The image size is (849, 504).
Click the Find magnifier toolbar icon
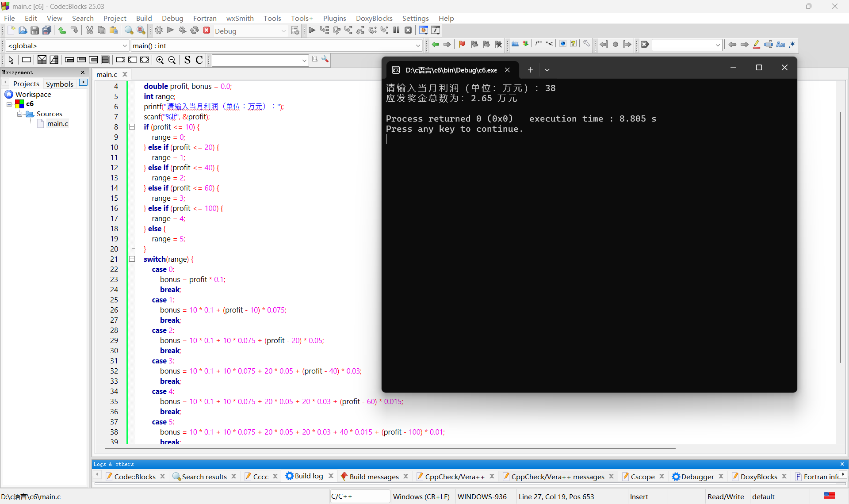point(129,31)
